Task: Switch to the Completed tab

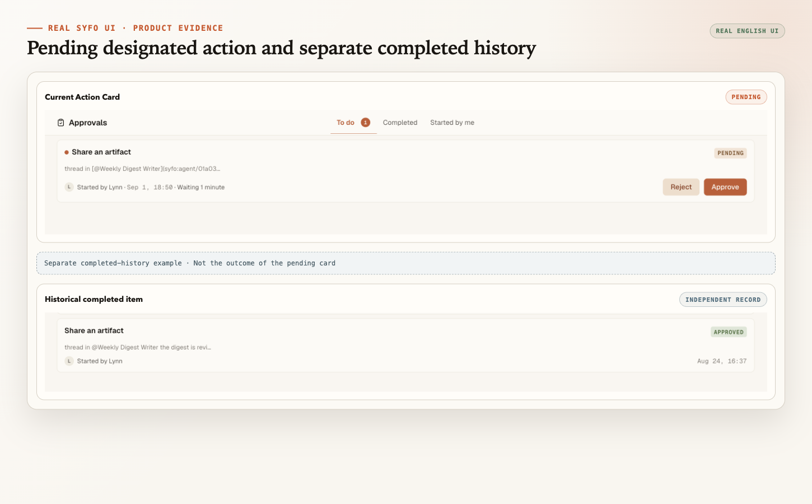Action: click(x=400, y=123)
